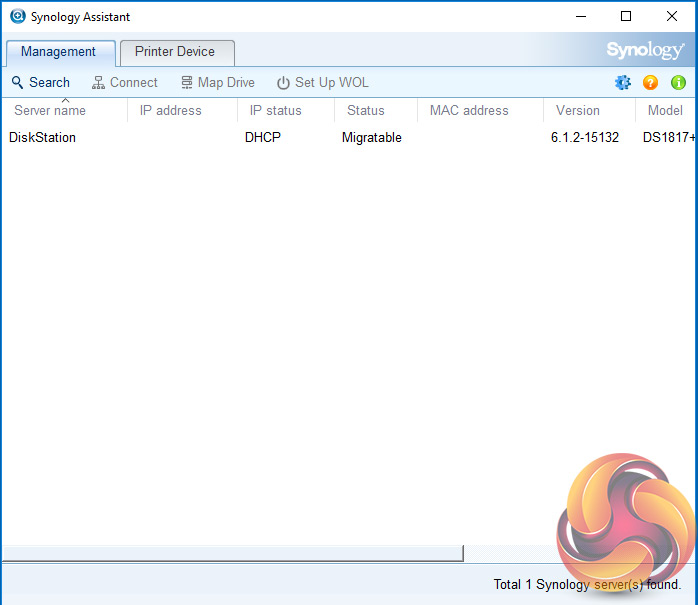Click 'Total 1 Synology server(s) found' status text
This screenshot has height=605, width=698.
pos(587,585)
